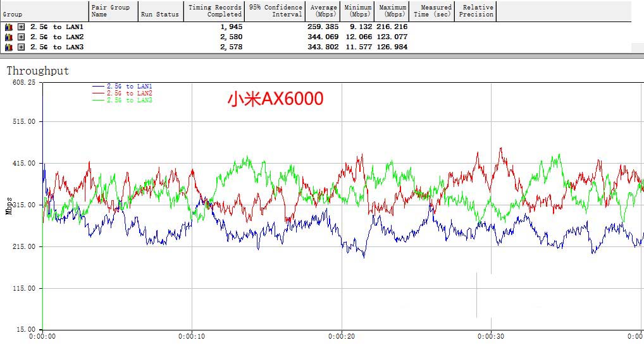Click the Relative Precision column header
644x345 pixels.
pos(475,11)
